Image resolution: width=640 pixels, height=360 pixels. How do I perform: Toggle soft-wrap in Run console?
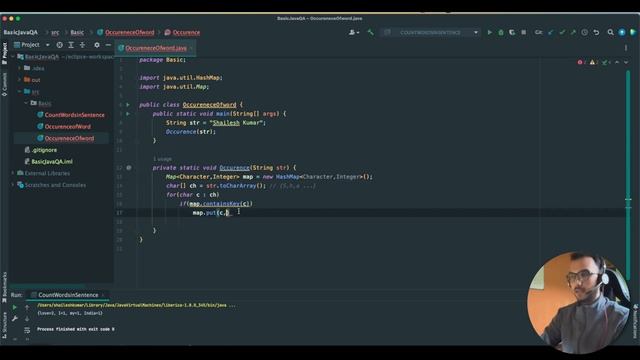point(27,330)
